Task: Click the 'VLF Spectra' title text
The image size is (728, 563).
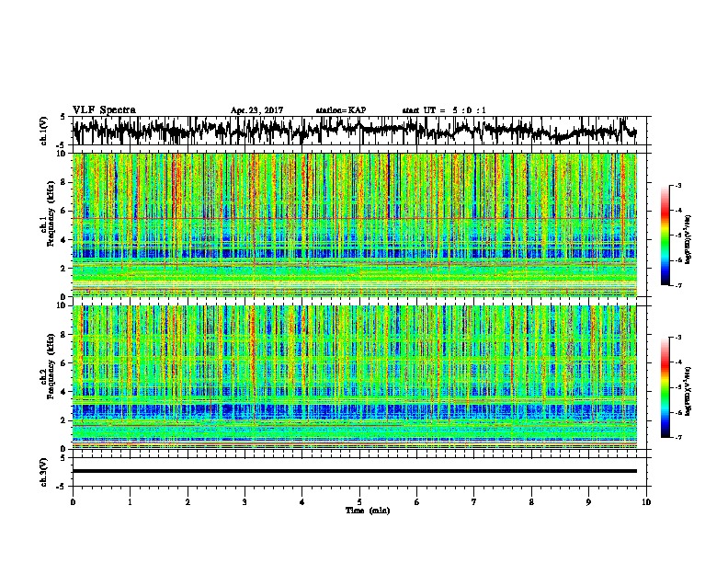Action: pyautogui.click(x=104, y=109)
